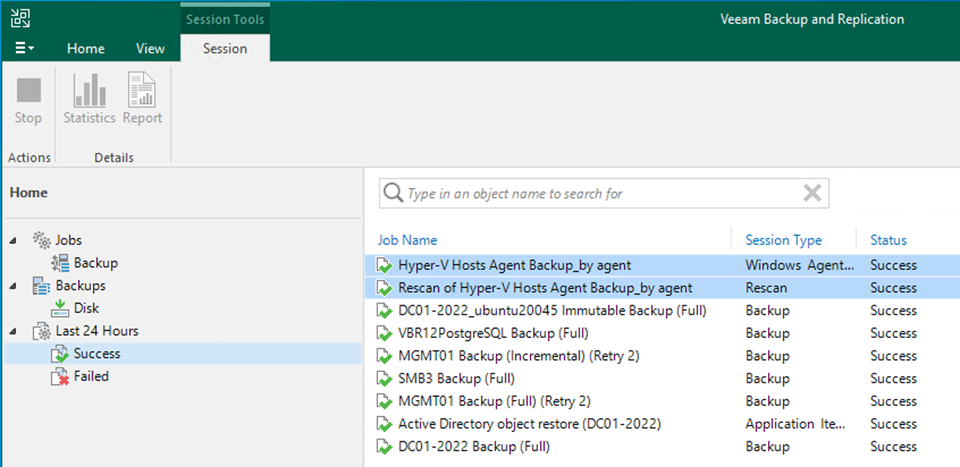Click Success status of VBR12PostgreSQL row
The height and width of the screenshot is (467, 960).
click(893, 333)
